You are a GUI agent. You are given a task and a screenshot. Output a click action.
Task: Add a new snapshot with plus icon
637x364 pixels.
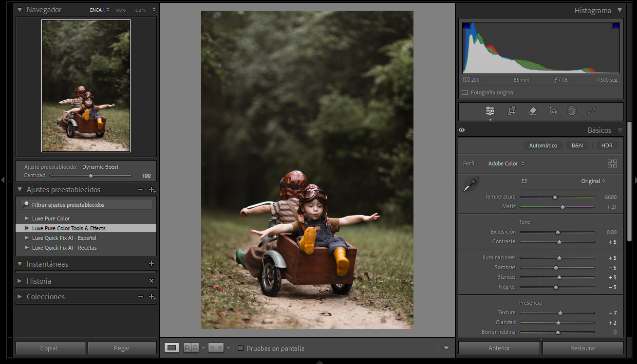[x=151, y=264]
